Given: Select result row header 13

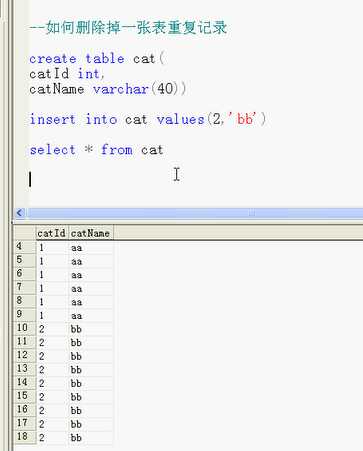Looking at the screenshot, I should coord(24,369).
